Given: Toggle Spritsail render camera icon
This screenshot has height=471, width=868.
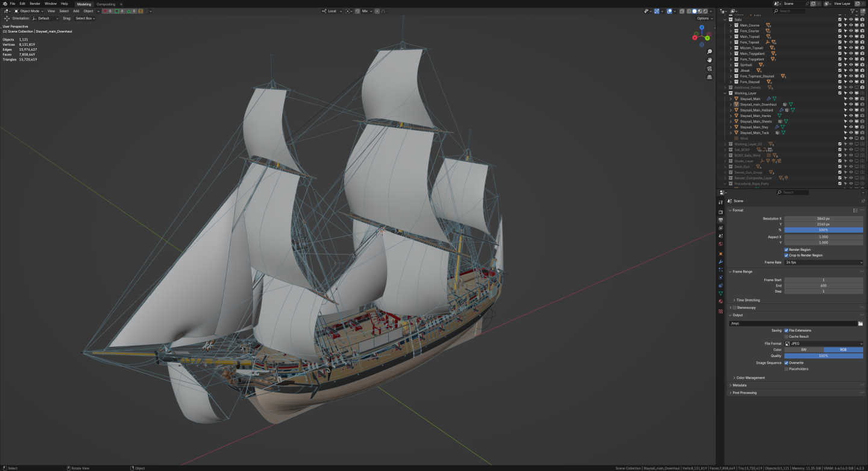Looking at the screenshot, I should [863, 65].
